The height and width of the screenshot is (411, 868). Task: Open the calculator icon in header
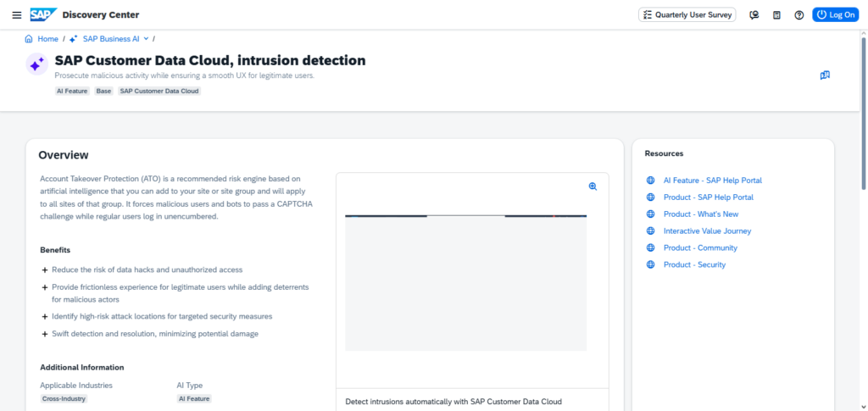776,15
